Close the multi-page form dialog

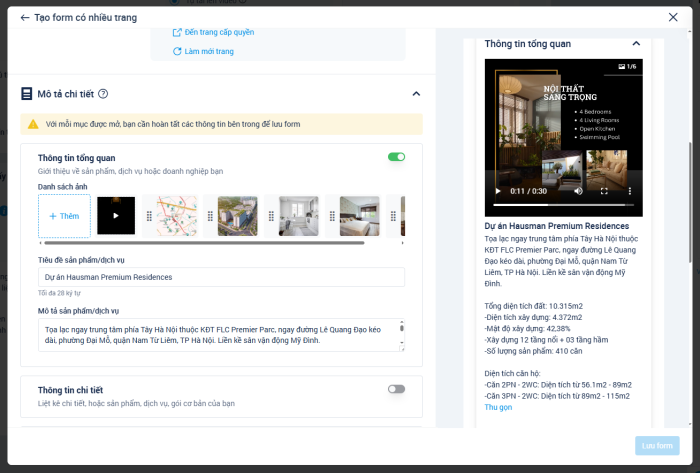(x=673, y=17)
